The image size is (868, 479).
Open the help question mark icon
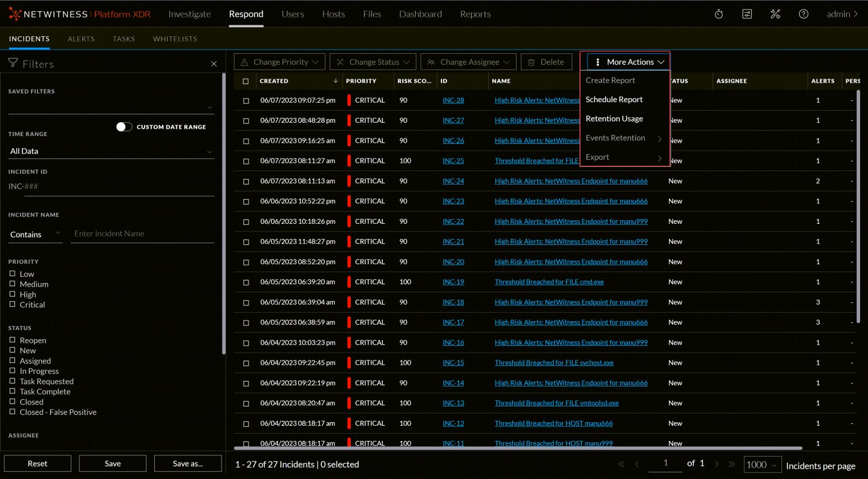[803, 13]
